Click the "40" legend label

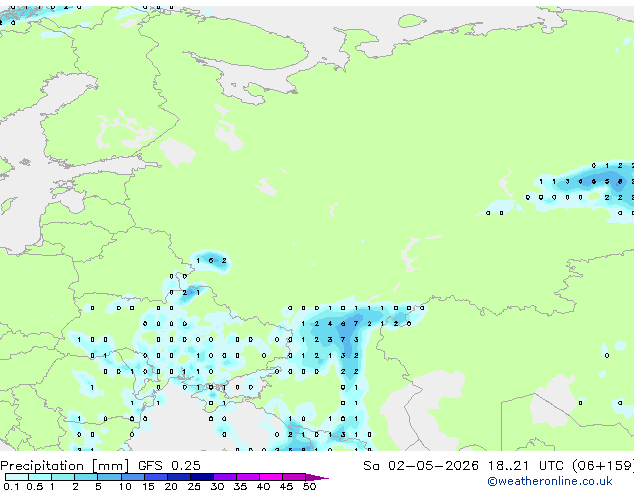(x=263, y=486)
